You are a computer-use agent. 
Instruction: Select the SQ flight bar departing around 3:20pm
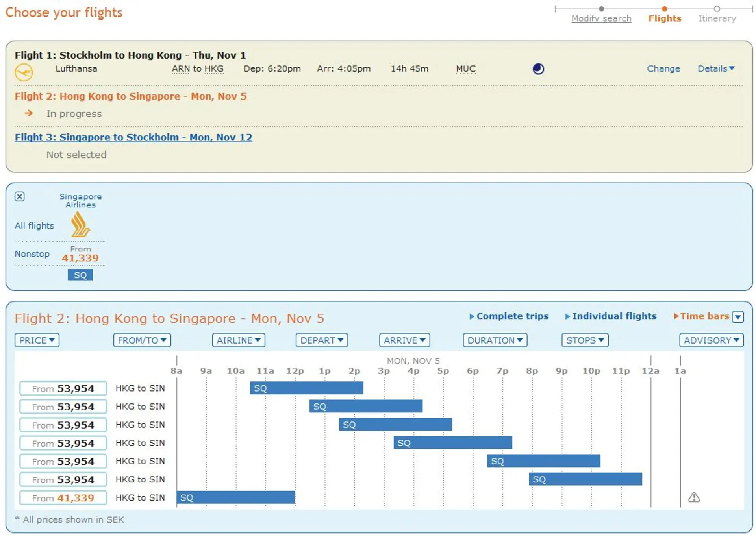click(453, 443)
